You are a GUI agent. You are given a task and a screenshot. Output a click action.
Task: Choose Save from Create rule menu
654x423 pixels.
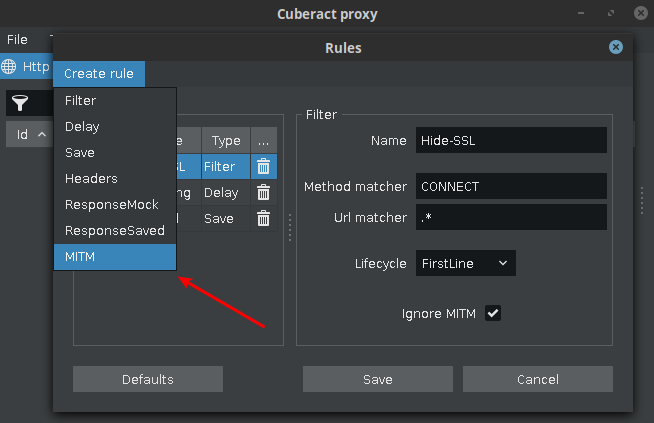[115, 153]
